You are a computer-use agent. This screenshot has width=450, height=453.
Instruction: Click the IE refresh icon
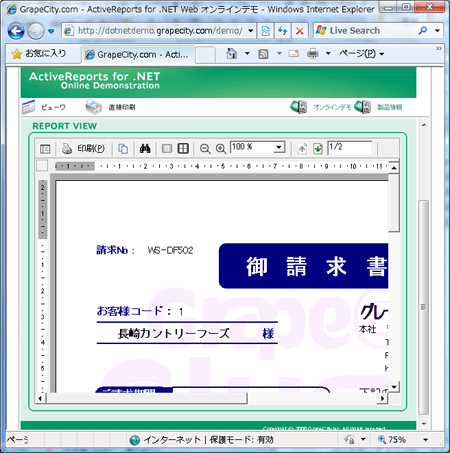[283, 31]
